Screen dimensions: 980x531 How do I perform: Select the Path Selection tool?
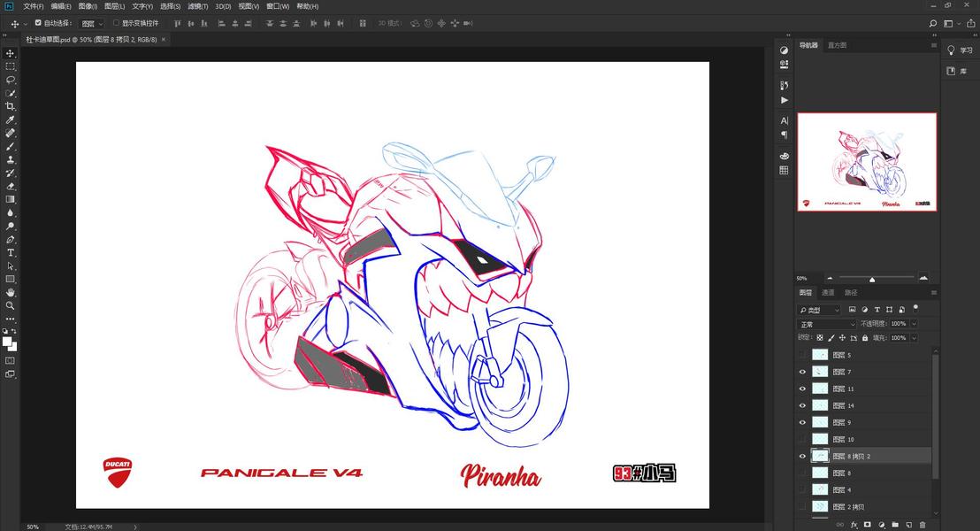10,266
